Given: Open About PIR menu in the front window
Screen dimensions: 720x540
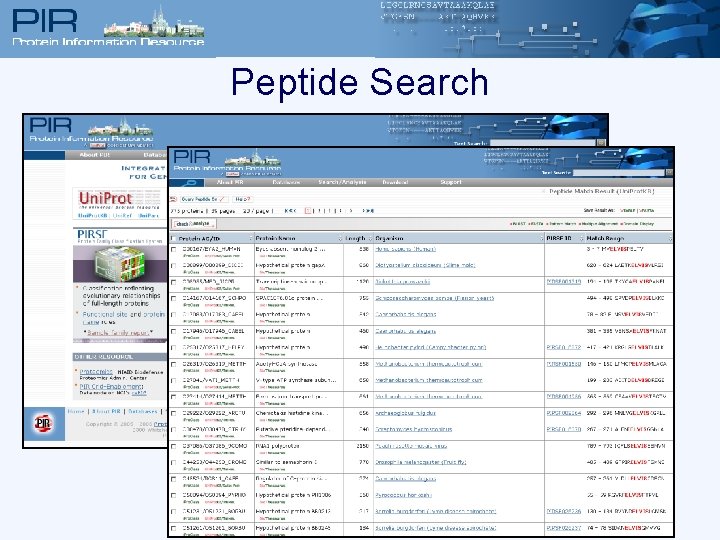Looking at the screenshot, I should 230,182.
